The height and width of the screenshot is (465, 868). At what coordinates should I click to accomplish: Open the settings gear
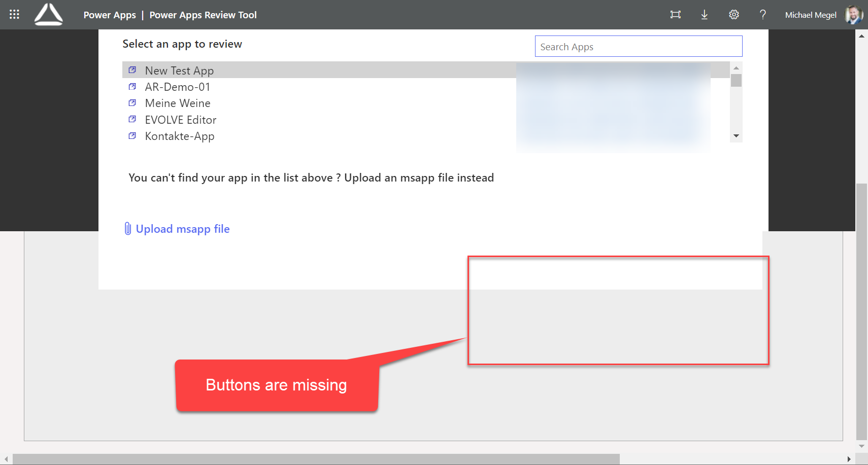click(734, 15)
